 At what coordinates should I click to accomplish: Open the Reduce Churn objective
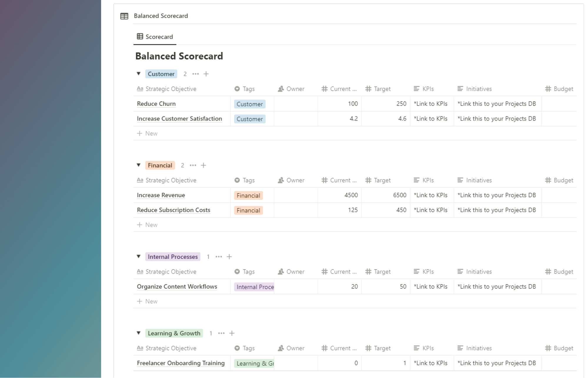point(156,103)
